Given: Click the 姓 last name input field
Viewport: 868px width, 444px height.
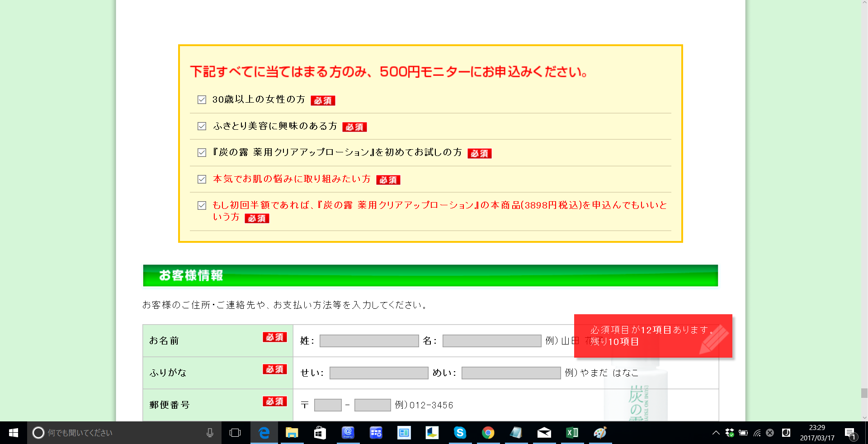Looking at the screenshot, I should point(369,341).
